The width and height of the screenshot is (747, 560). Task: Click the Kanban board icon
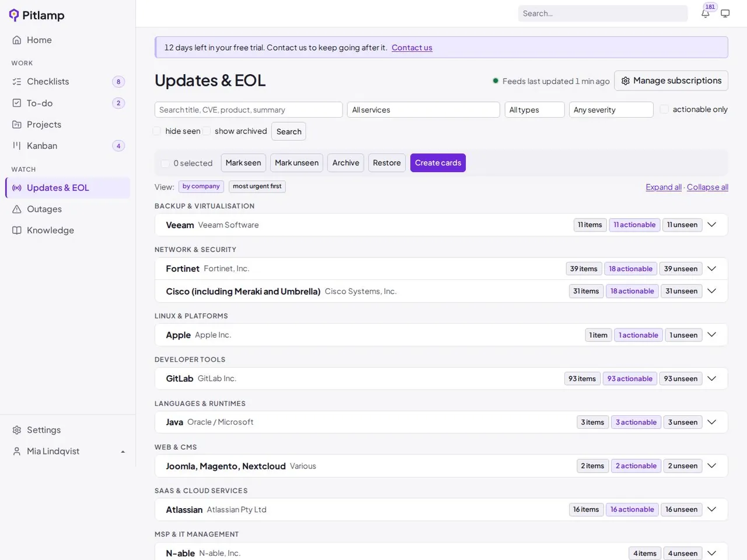click(x=17, y=146)
